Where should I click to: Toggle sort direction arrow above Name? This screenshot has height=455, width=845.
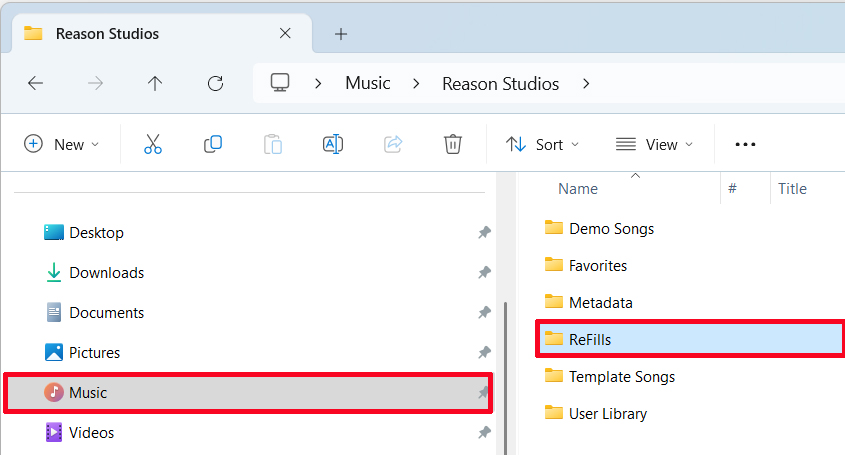[635, 176]
